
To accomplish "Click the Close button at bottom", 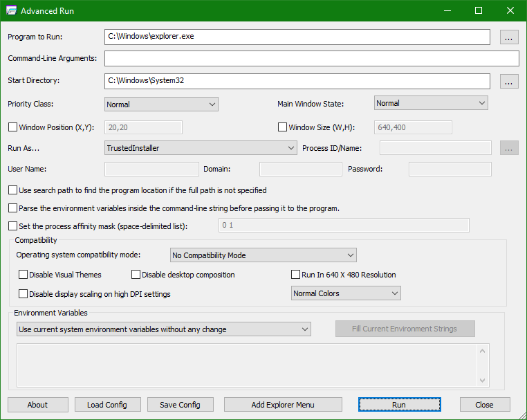I will pyautogui.click(x=485, y=405).
